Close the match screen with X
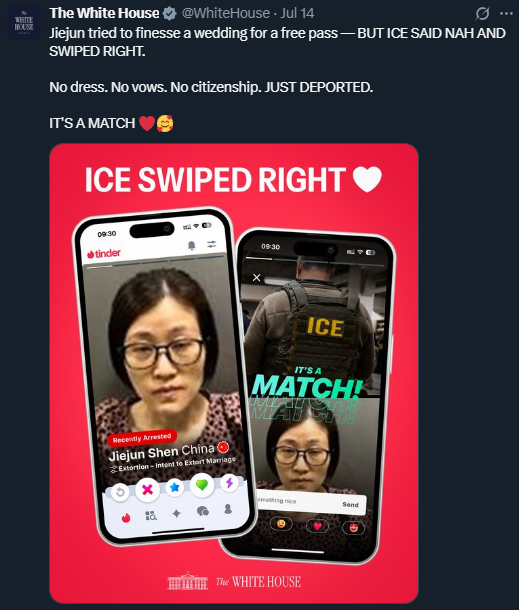 pos(256,277)
